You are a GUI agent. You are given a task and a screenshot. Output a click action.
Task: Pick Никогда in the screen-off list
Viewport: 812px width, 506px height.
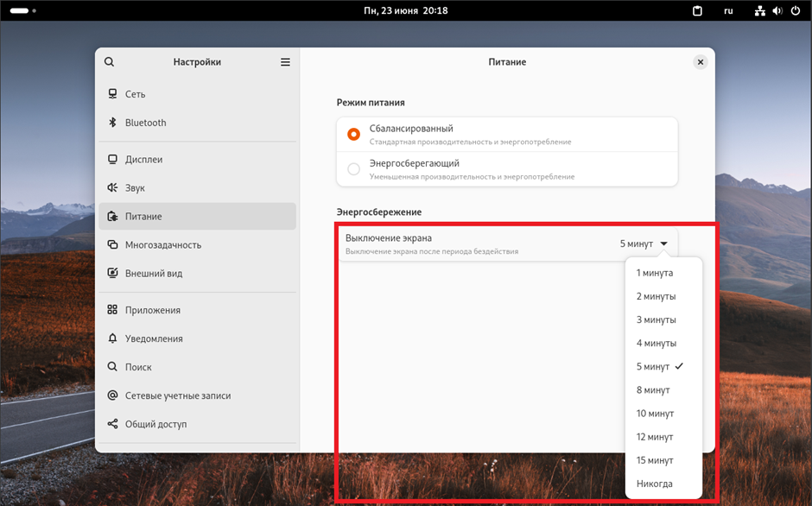pyautogui.click(x=655, y=484)
